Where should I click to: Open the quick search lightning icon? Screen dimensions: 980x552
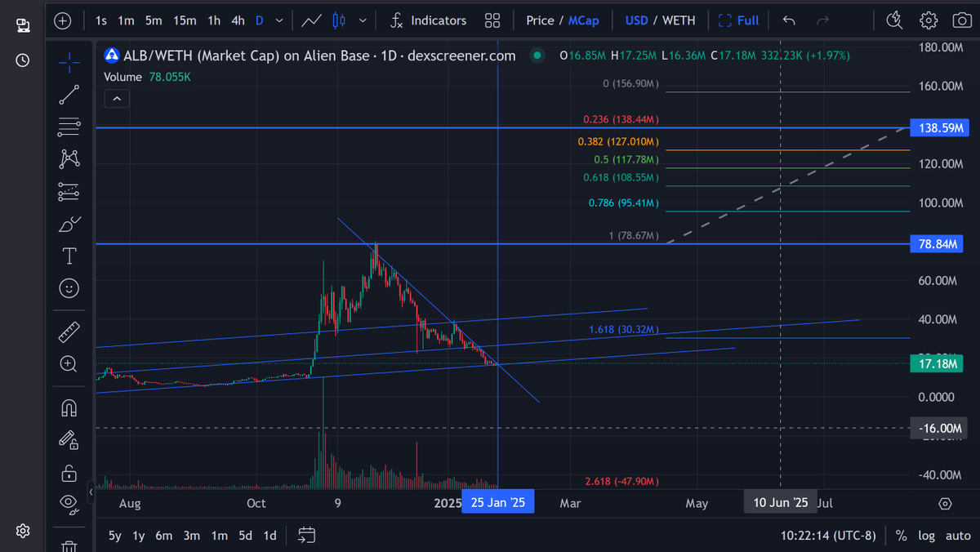coord(895,20)
